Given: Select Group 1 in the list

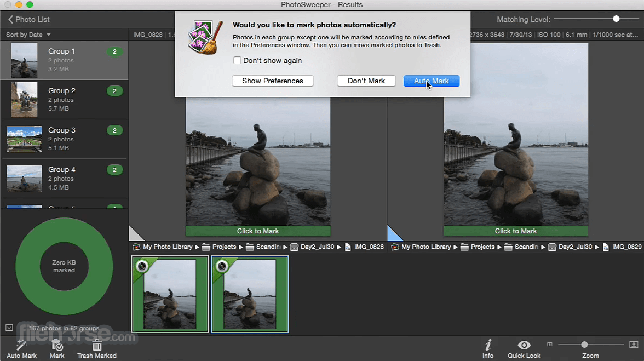Looking at the screenshot, I should (64, 60).
